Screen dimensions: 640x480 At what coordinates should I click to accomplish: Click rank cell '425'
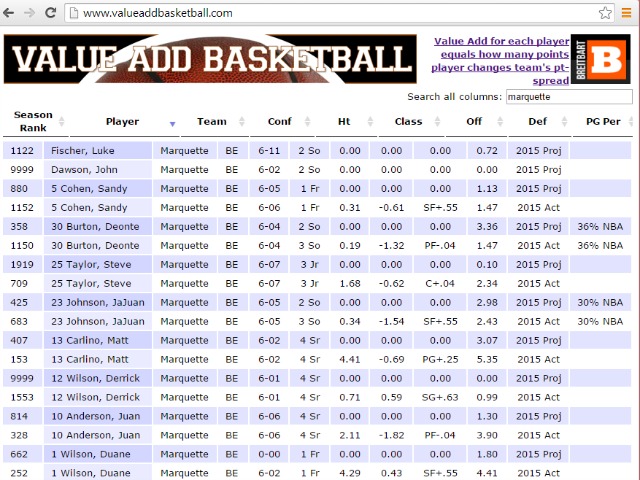click(22, 302)
